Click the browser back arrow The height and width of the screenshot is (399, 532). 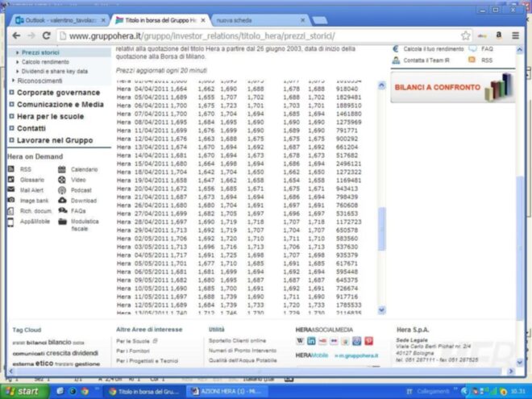tap(17, 35)
